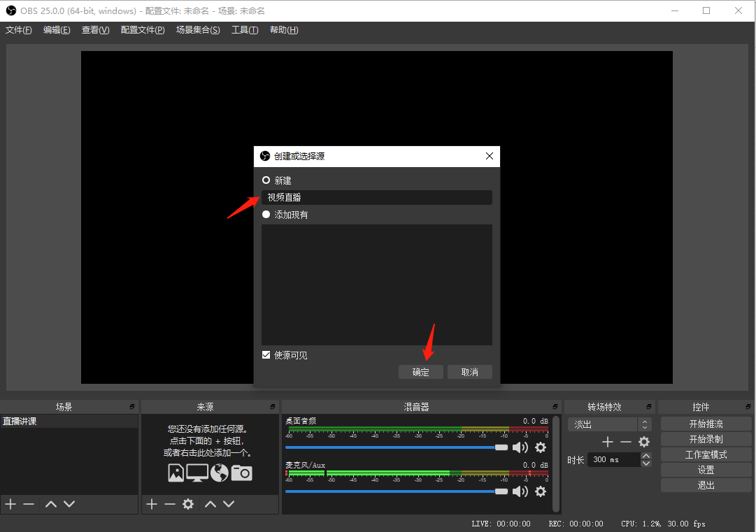Click 确定 to confirm source
756x532 pixels.
420,372
